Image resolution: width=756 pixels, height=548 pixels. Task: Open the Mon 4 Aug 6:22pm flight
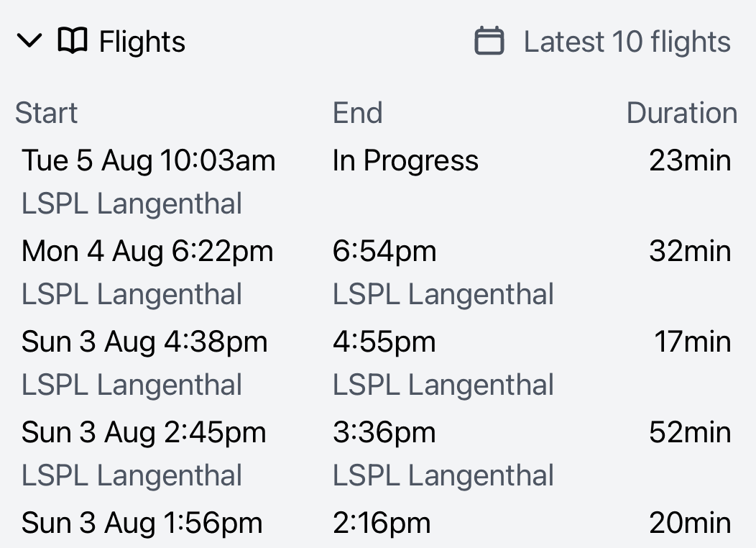click(x=147, y=251)
